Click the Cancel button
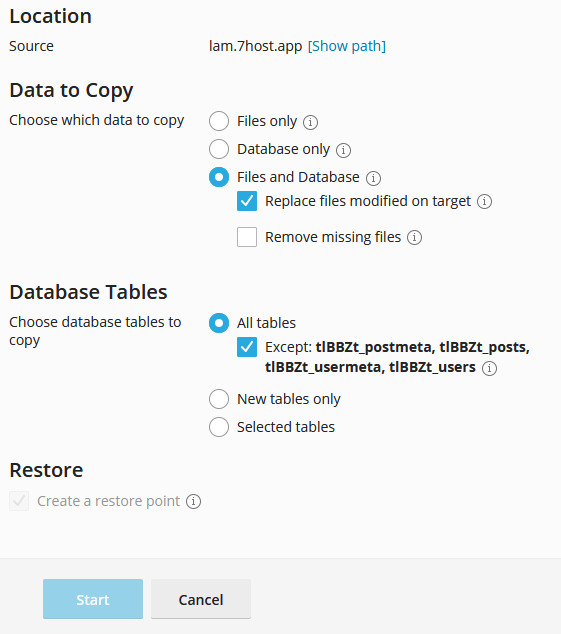This screenshot has width=561, height=634. 201,599
